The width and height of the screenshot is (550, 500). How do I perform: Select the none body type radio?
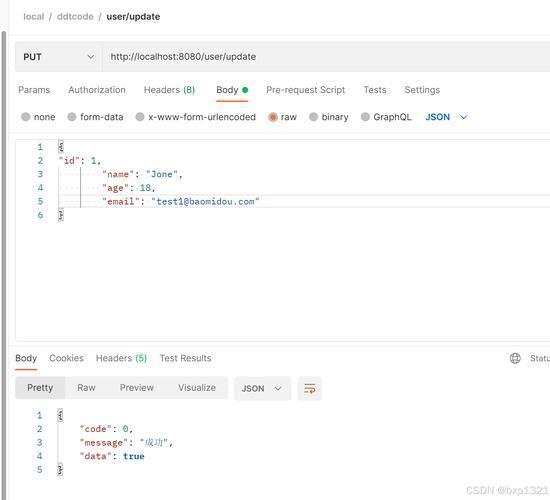(x=26, y=117)
